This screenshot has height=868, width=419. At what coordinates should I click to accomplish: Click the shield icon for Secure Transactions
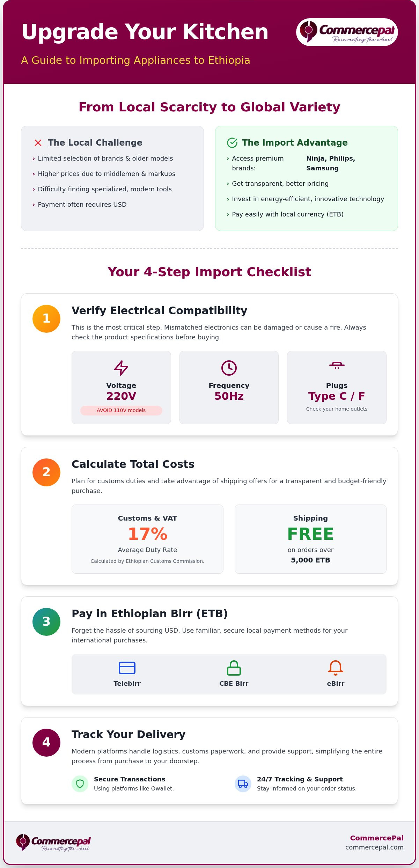click(x=80, y=784)
